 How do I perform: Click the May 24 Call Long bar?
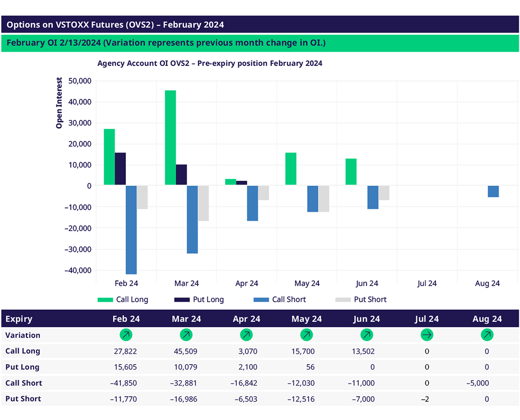[290, 169]
